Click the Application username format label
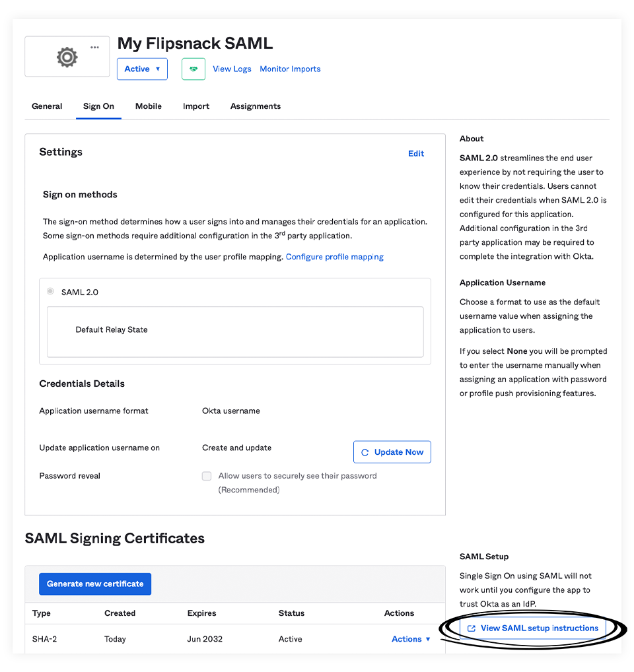The width and height of the screenshot is (634, 672). [x=94, y=411]
